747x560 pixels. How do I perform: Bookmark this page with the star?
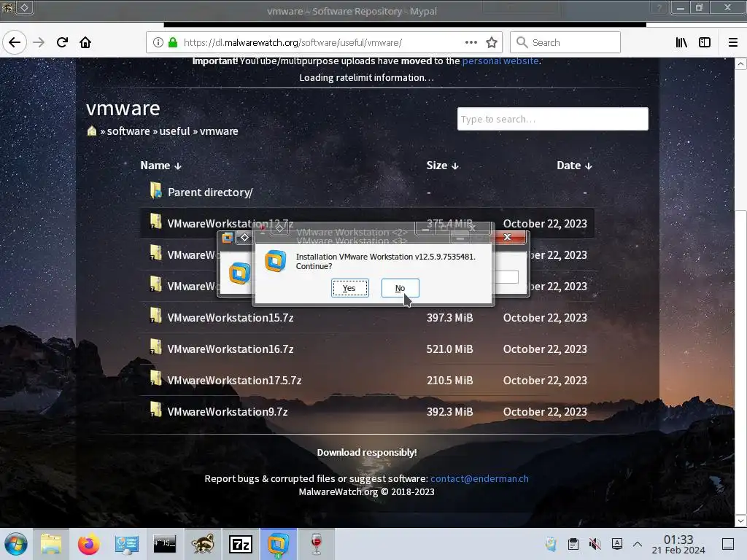click(492, 42)
